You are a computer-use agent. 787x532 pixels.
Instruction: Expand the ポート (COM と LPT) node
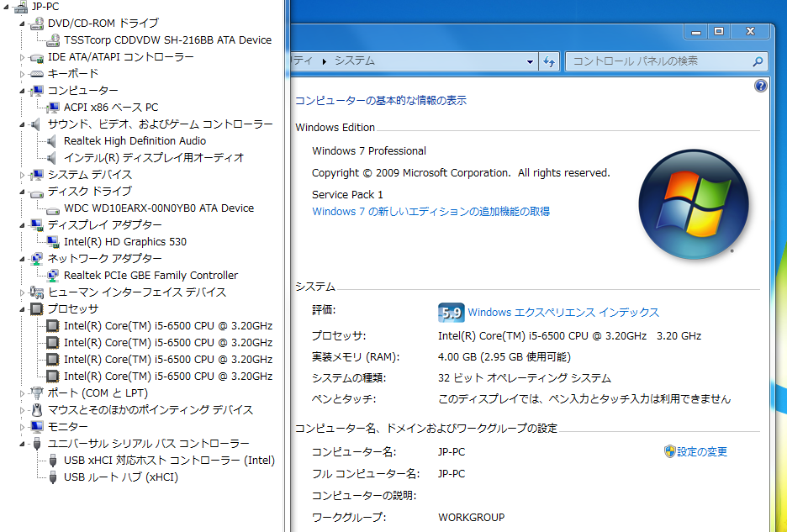pos(22,393)
